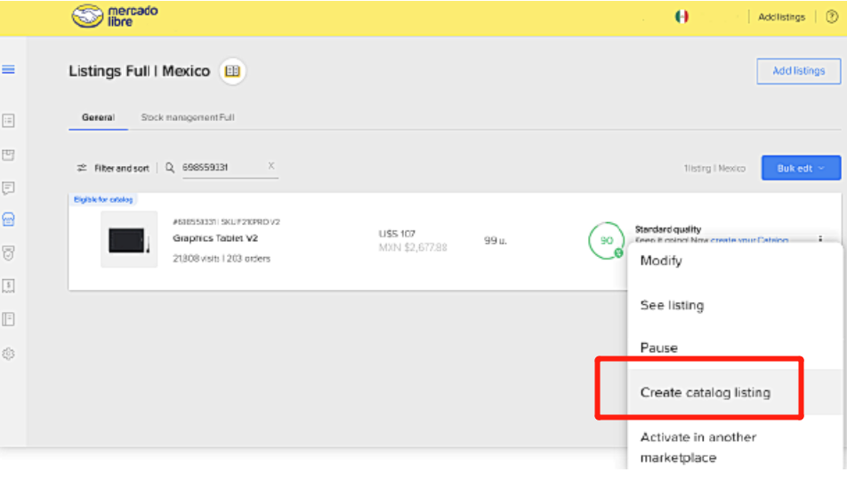The width and height of the screenshot is (847, 504).
Task: Click the outlined Add listings button
Action: 798,71
